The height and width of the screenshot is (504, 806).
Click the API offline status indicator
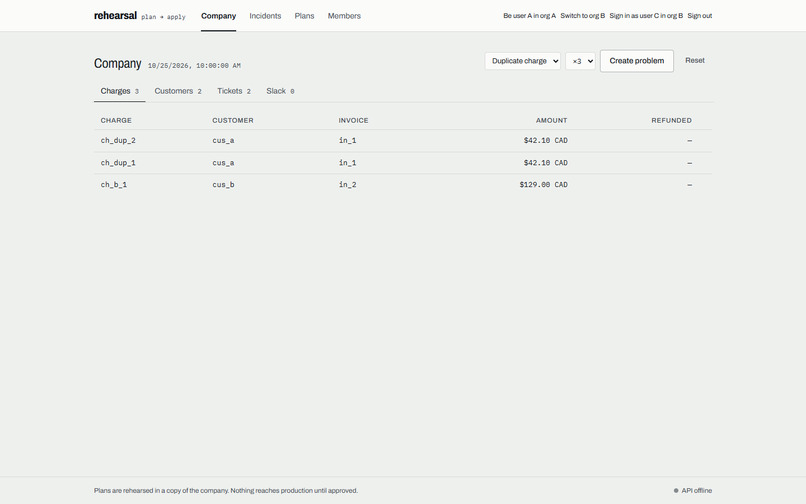tap(693, 491)
